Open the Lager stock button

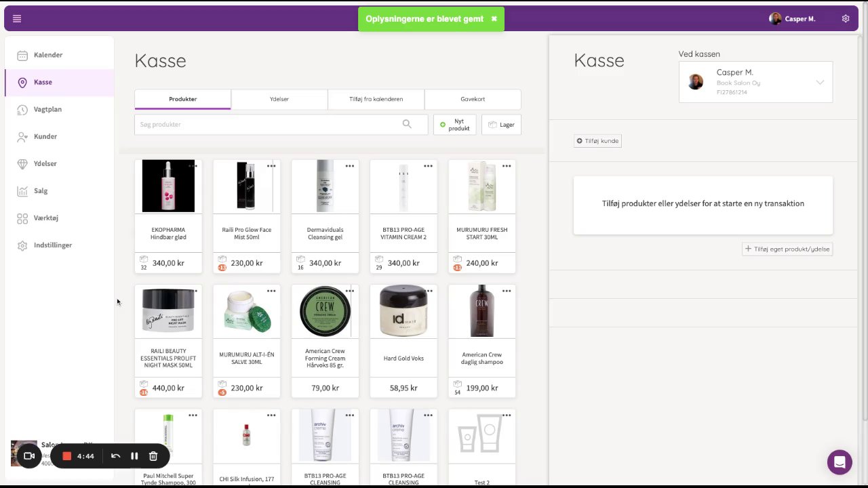501,125
